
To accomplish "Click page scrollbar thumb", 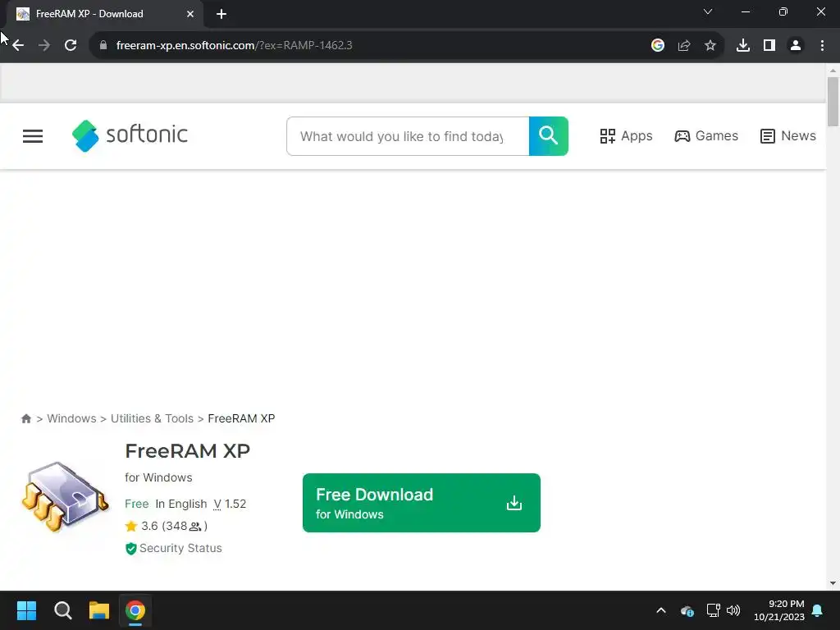I will (833, 102).
